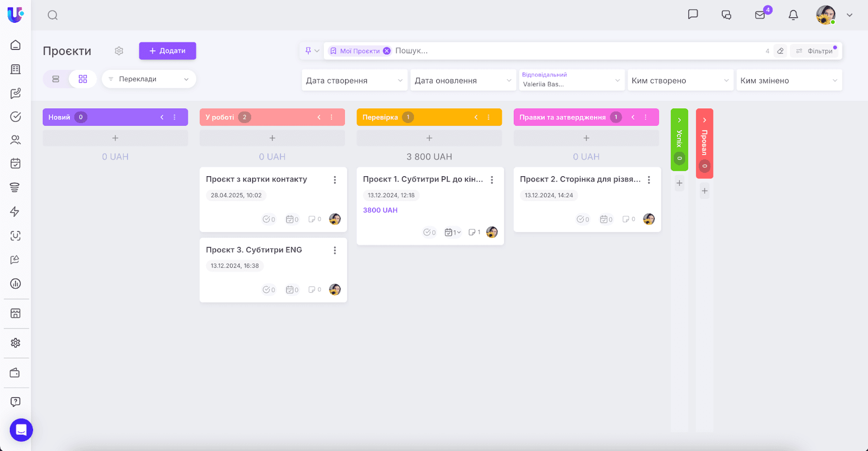Open the Дата оновлення dropdown
The height and width of the screenshot is (451, 868).
coord(463,80)
